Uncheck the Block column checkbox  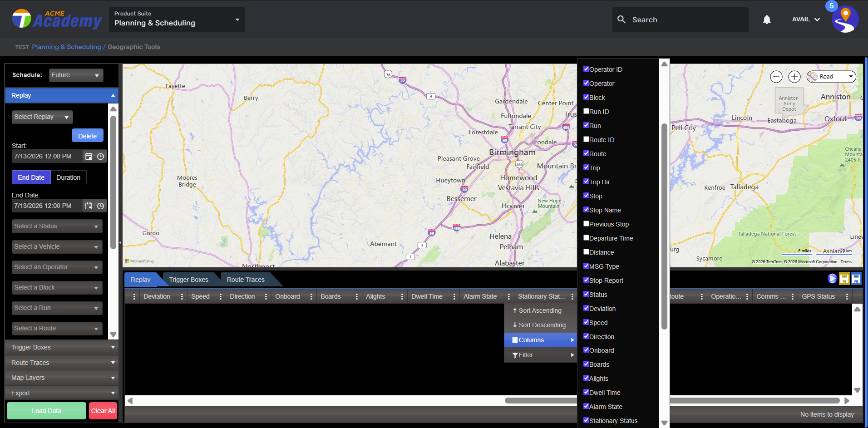pos(586,97)
